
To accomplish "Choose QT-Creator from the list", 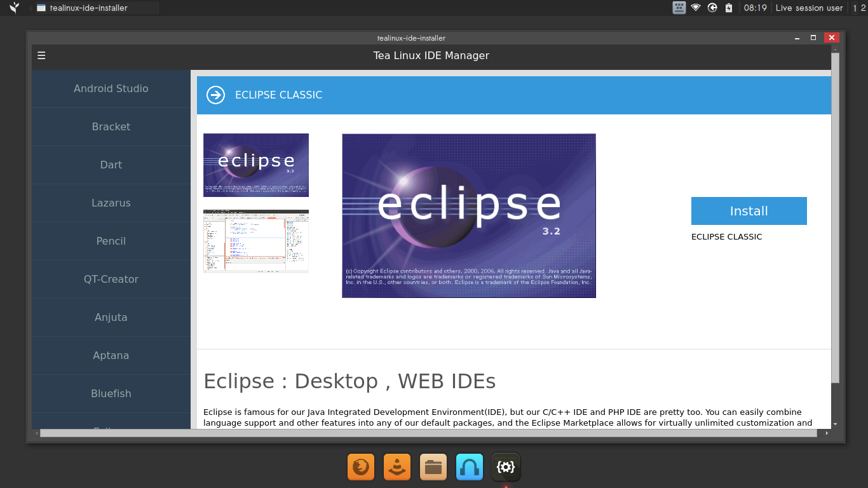I will pos(111,280).
